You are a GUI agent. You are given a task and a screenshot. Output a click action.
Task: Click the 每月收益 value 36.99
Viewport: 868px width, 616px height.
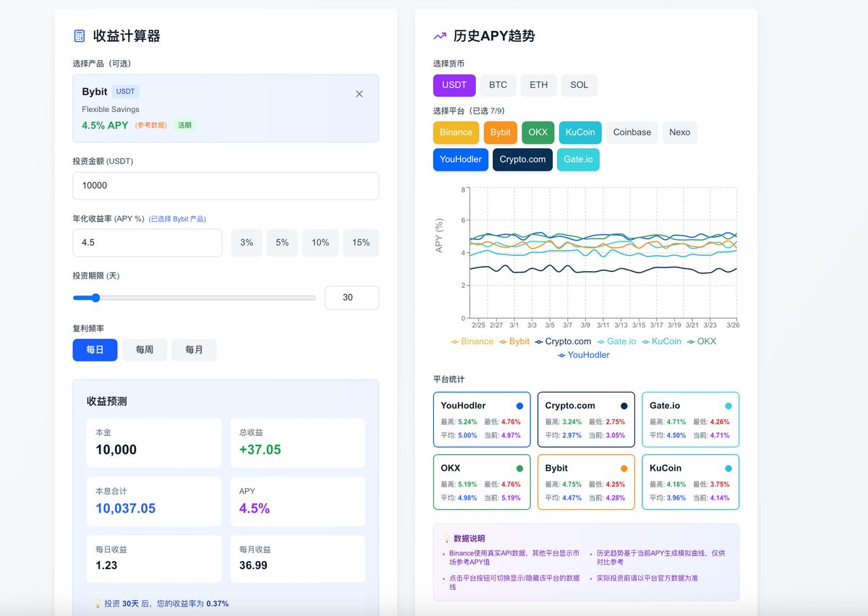(x=253, y=565)
